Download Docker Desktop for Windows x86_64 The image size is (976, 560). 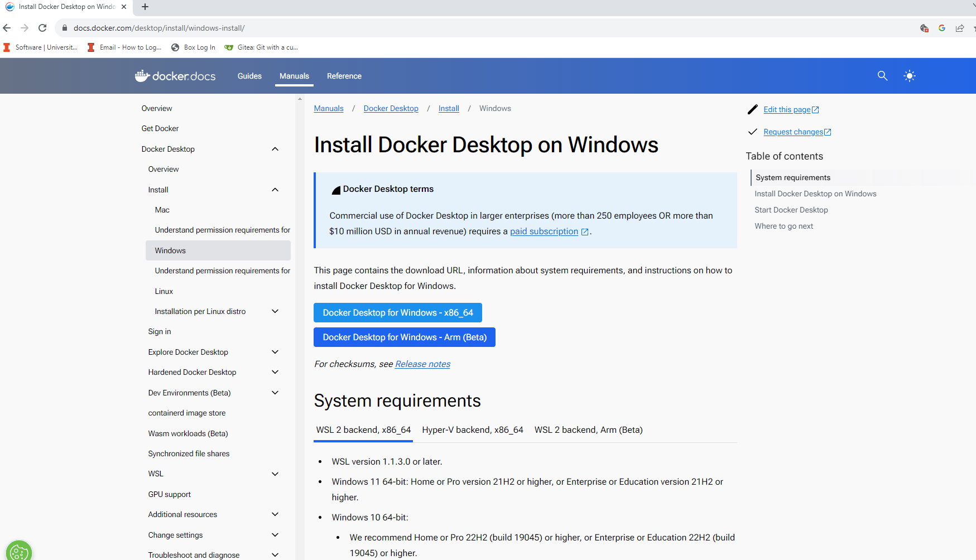click(x=397, y=313)
